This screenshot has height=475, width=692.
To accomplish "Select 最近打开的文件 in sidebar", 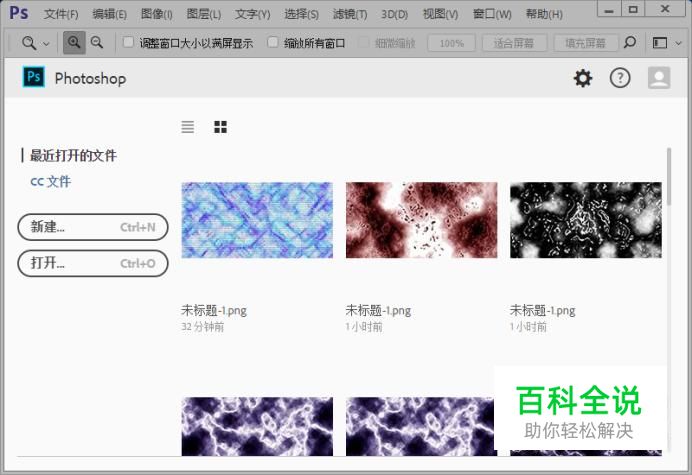I will [73, 155].
